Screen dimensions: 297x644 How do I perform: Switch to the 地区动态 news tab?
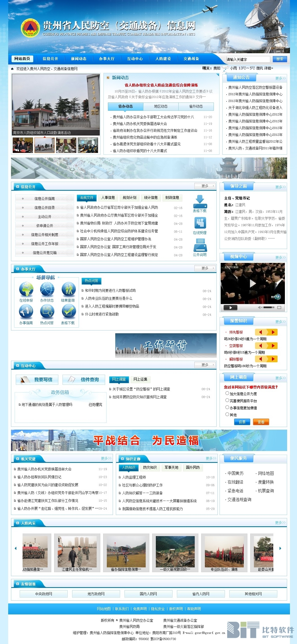(161, 106)
